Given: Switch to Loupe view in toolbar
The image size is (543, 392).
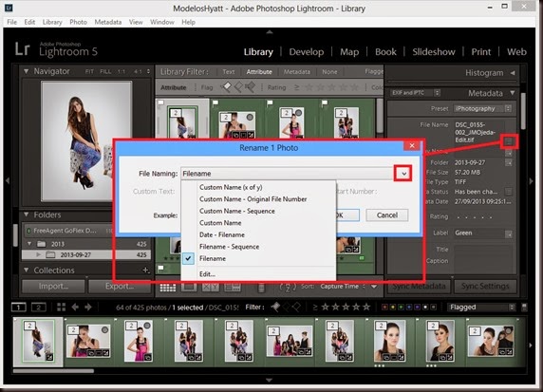Looking at the screenshot, I should [x=189, y=287].
